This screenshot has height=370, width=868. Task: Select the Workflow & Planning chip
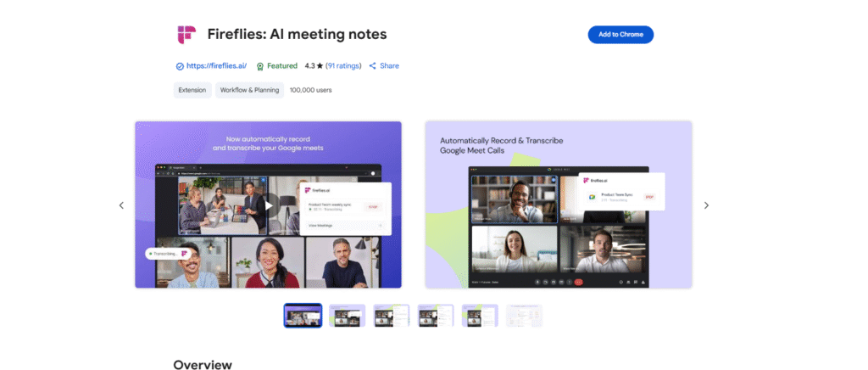pyautogui.click(x=249, y=90)
